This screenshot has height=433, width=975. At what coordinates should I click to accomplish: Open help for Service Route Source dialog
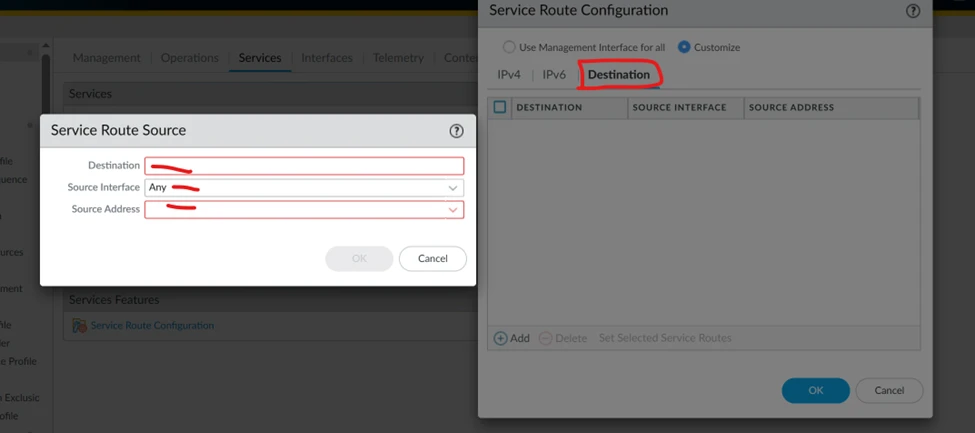(456, 131)
